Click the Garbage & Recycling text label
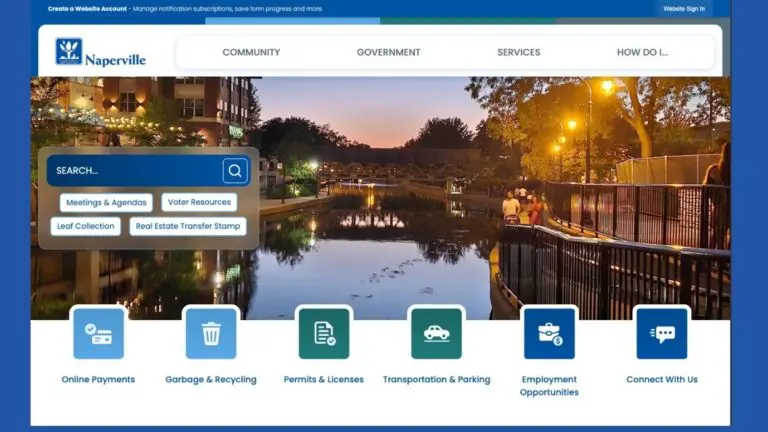768x432 pixels. coord(211,379)
